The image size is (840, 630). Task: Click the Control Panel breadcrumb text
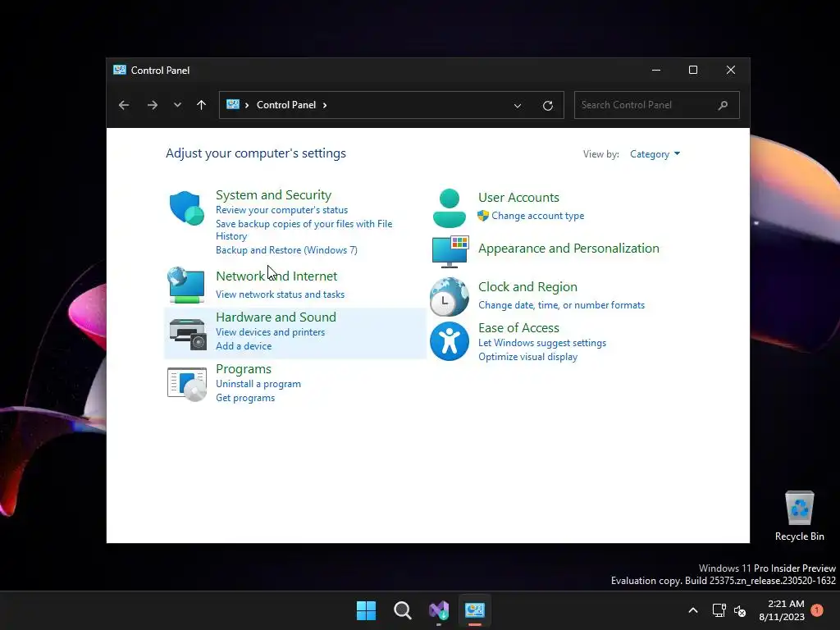click(x=286, y=105)
